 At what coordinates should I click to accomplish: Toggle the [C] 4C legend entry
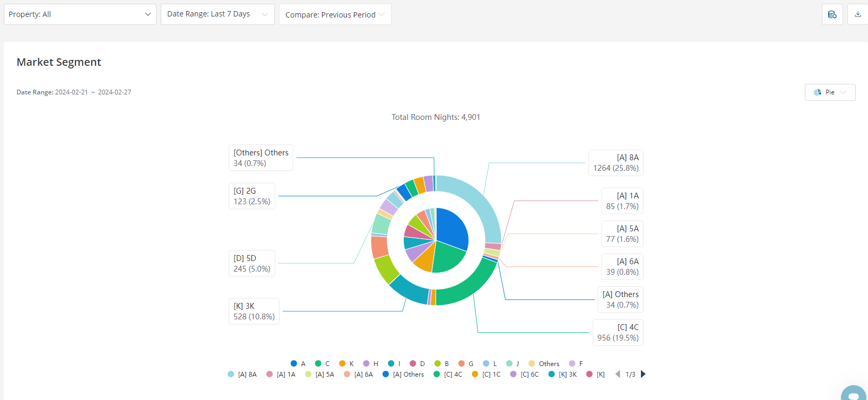(x=448, y=374)
